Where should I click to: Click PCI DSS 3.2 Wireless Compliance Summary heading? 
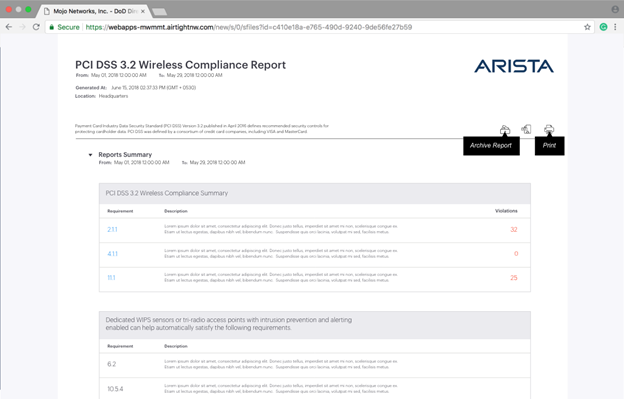pyautogui.click(x=166, y=193)
